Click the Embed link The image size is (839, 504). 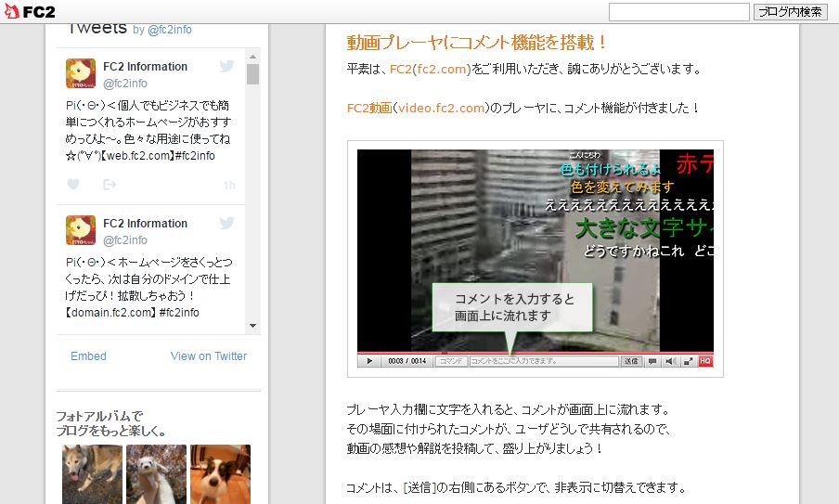tap(88, 355)
